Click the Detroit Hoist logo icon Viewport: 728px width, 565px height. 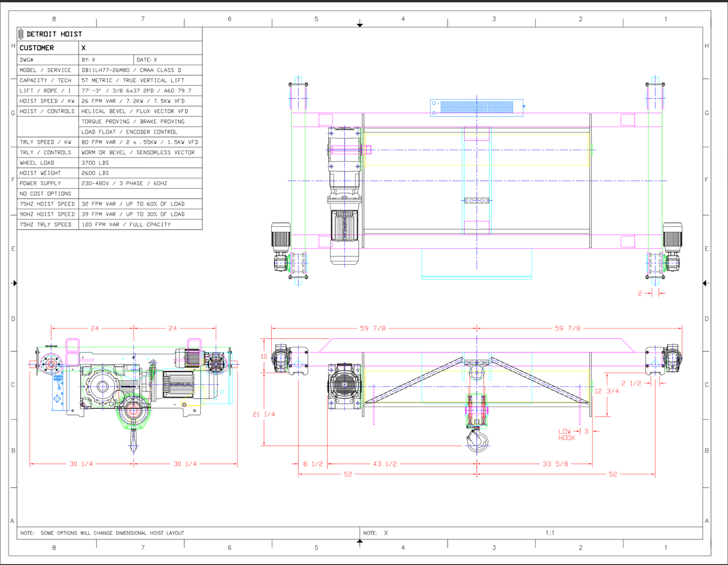21,34
